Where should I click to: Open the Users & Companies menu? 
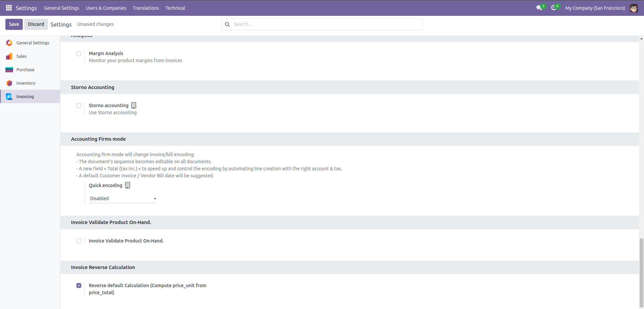click(x=106, y=8)
